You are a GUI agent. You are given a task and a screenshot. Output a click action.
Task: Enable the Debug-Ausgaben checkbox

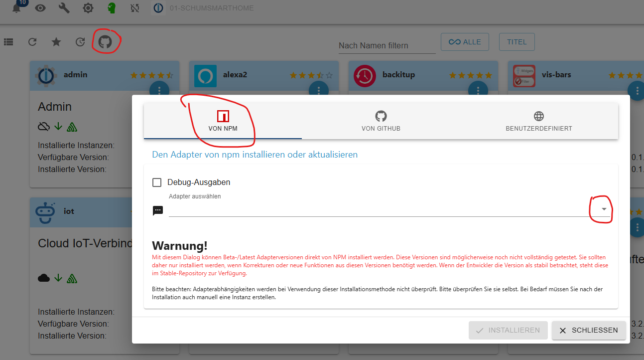[x=157, y=182]
